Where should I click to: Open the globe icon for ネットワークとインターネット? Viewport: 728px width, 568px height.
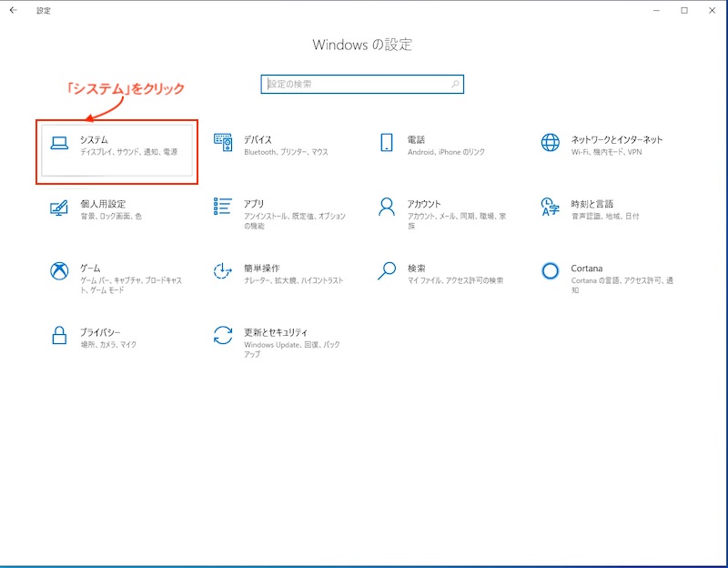[551, 143]
